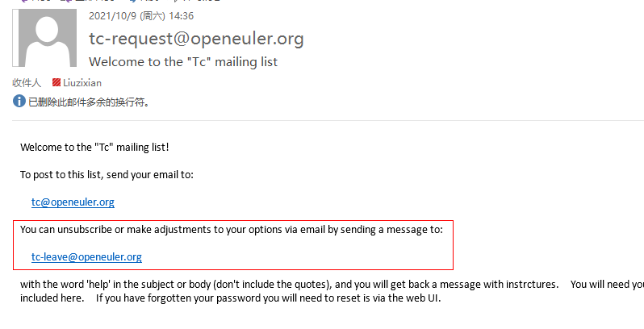Click the 14:36 time in the header
644x329 pixels.
(182, 15)
